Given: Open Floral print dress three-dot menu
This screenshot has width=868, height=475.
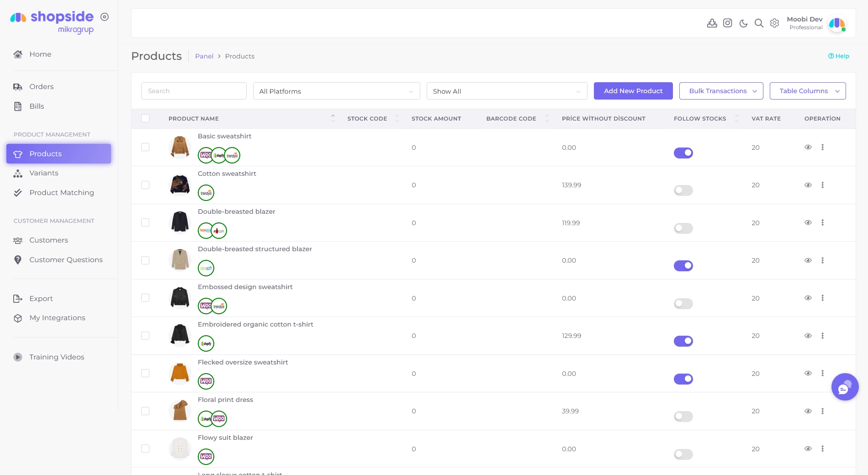Looking at the screenshot, I should (822, 411).
